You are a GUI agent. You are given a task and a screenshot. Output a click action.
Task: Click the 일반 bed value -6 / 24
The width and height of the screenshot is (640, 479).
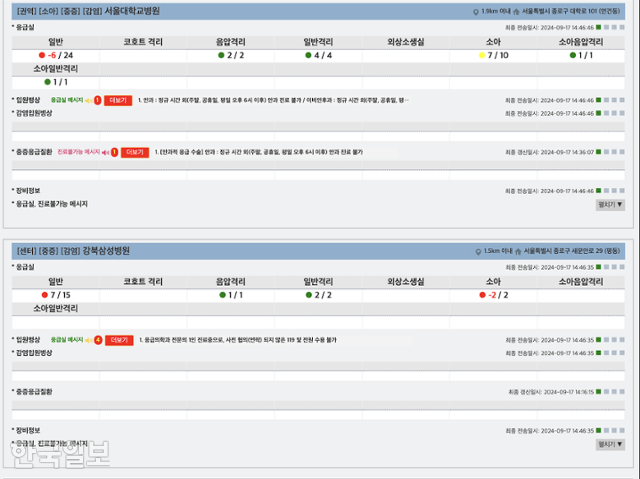[x=60, y=55]
